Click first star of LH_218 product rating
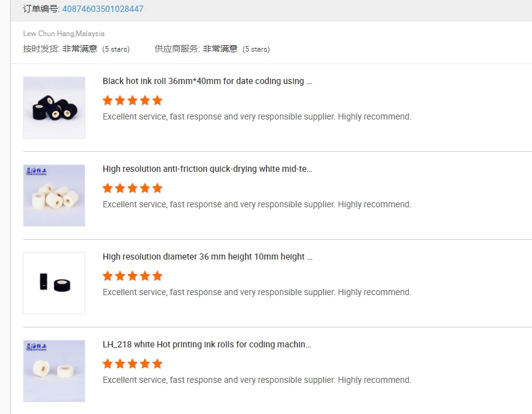 [x=108, y=364]
